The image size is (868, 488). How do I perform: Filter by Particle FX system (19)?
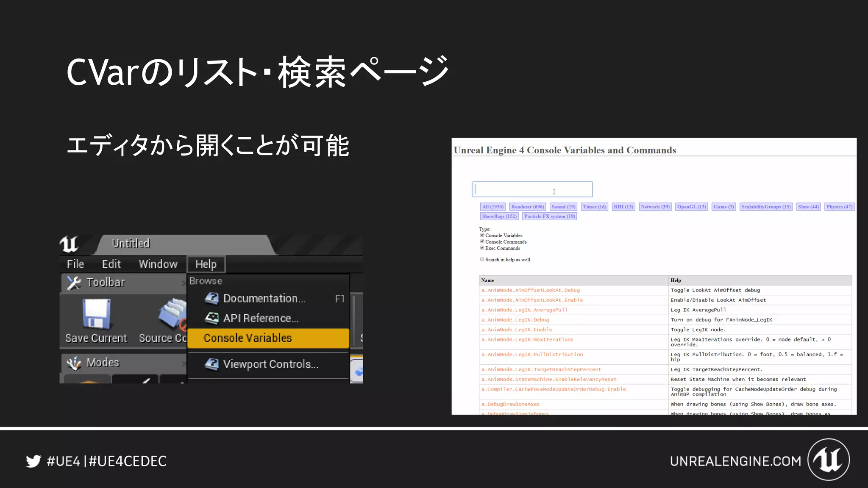coord(549,216)
